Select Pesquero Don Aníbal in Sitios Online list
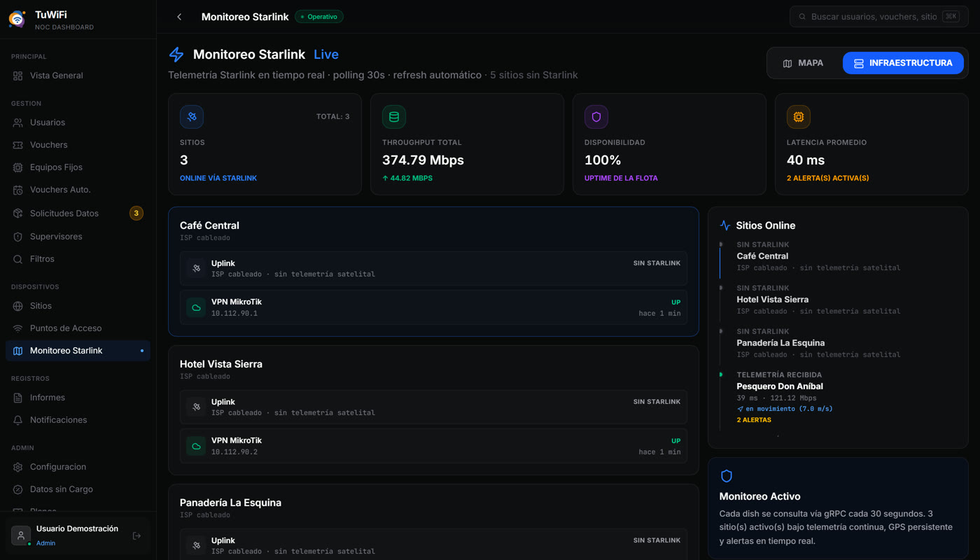Screen dimensions: 980x560 (x=780, y=386)
